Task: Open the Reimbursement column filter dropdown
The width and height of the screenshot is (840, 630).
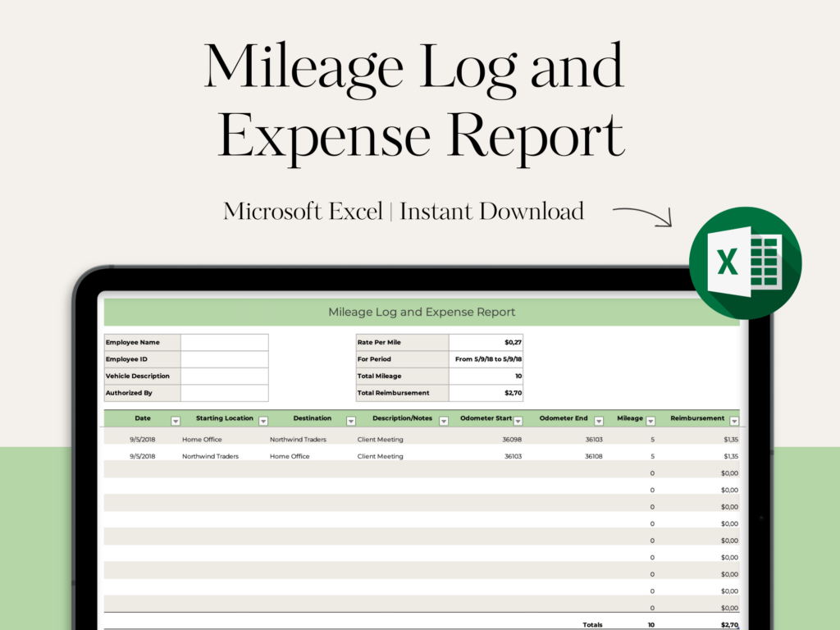Action: [734, 421]
